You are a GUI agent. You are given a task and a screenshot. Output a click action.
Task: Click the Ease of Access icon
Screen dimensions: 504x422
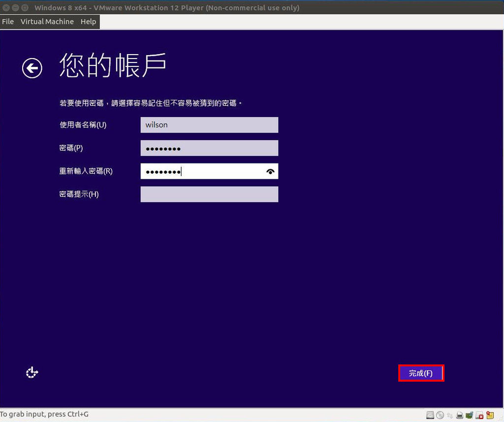[x=31, y=373]
